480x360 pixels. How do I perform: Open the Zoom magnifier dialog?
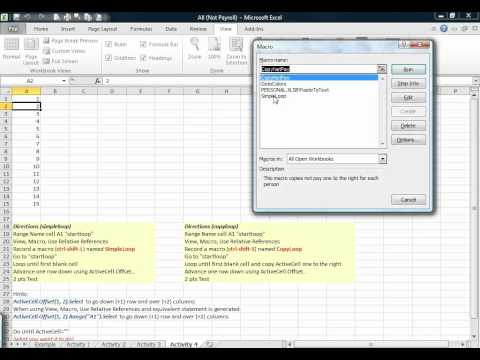pyautogui.click(x=195, y=49)
